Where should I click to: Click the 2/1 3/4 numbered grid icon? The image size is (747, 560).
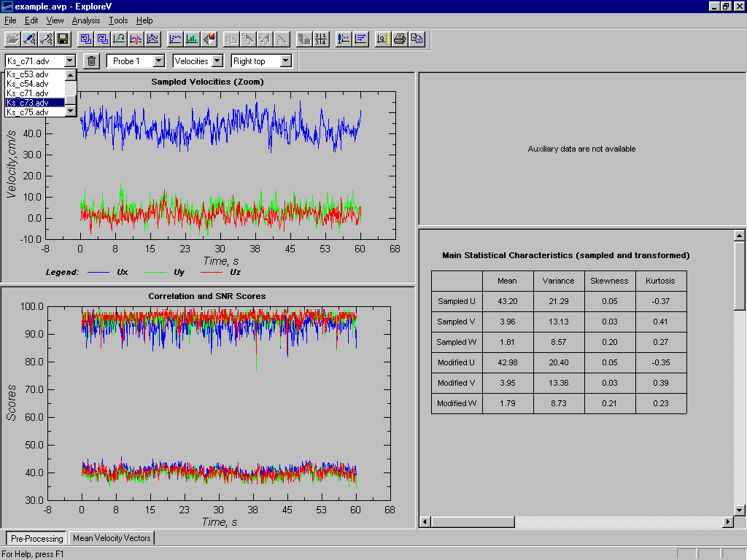[x=321, y=39]
